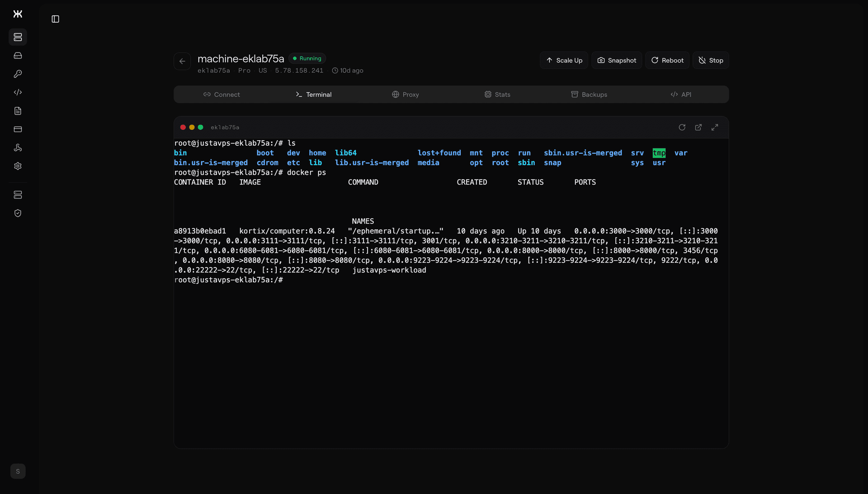Screen dimensions: 868x494
Task: Click the justavps-workload container name
Action: pos(389,270)
